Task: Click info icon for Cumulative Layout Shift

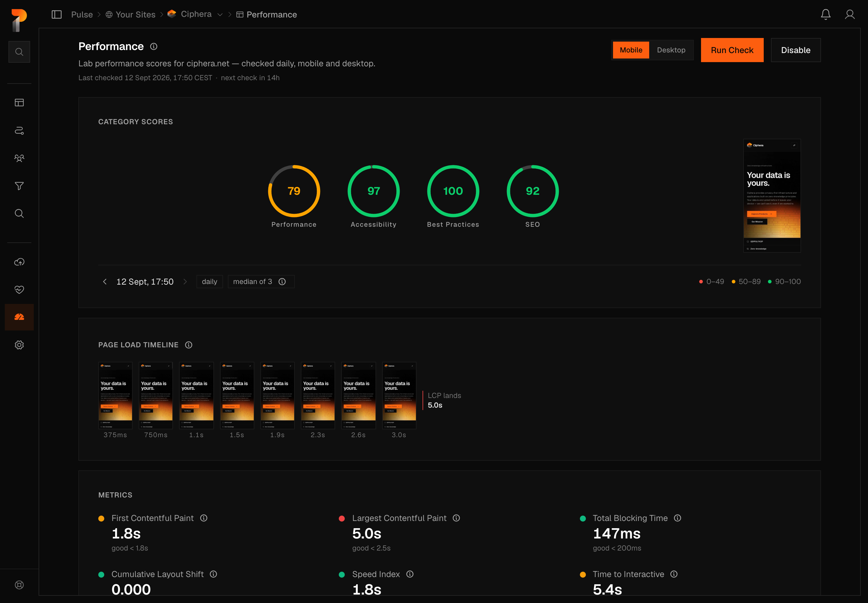Action: click(213, 574)
